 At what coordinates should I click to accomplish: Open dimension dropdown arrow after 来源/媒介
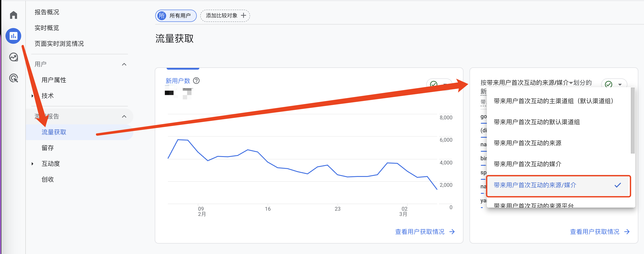(x=571, y=83)
